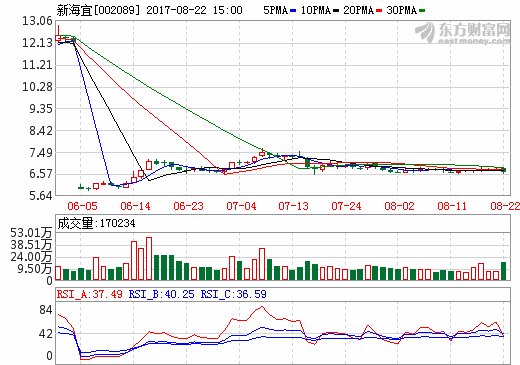
Task: Click the 07-24 date label
Action: [346, 206]
